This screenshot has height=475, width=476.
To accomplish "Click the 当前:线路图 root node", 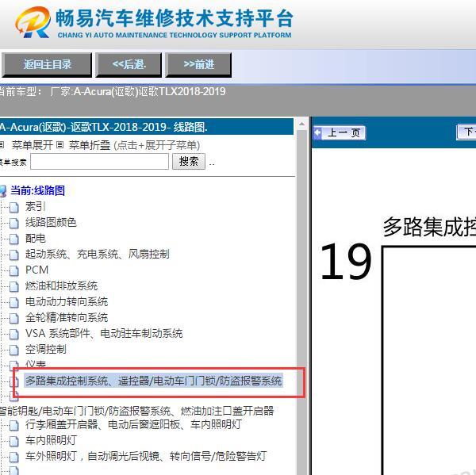I will (37, 190).
